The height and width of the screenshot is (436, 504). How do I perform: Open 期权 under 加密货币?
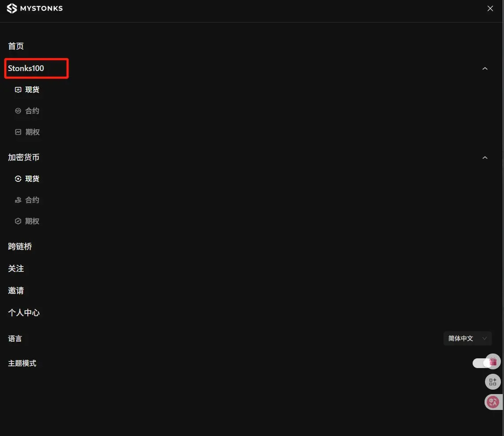tap(32, 221)
